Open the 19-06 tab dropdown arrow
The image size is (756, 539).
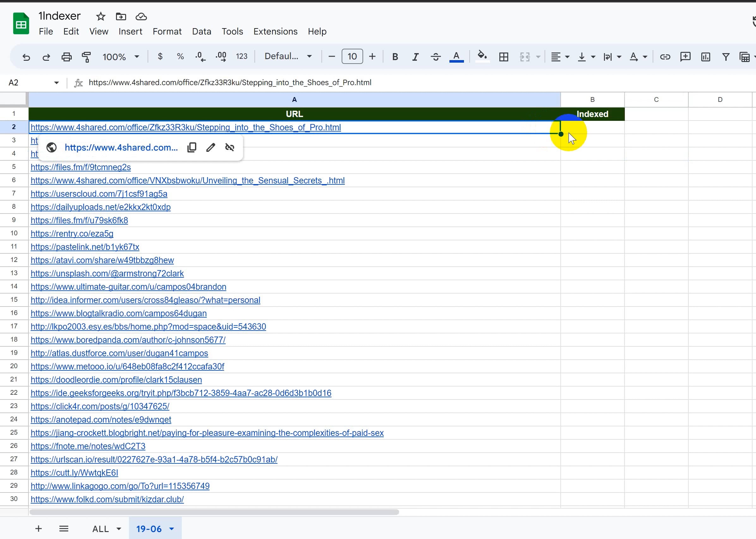(x=172, y=529)
